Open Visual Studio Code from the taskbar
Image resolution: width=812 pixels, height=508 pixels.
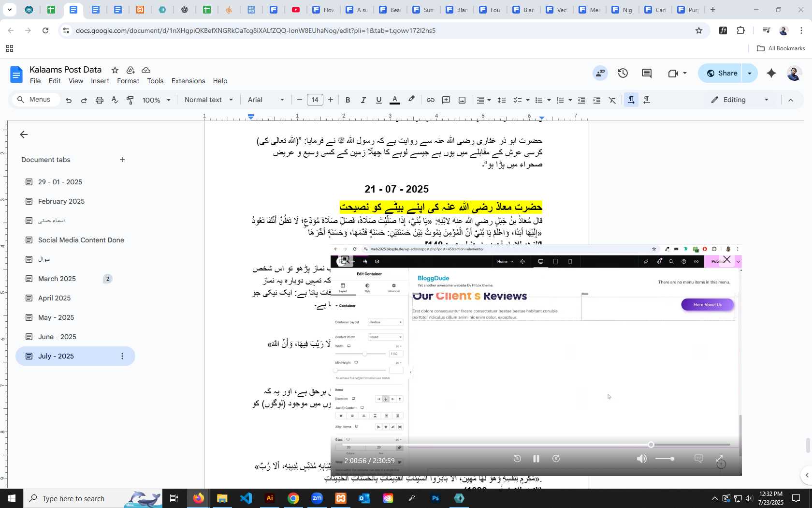(x=246, y=498)
